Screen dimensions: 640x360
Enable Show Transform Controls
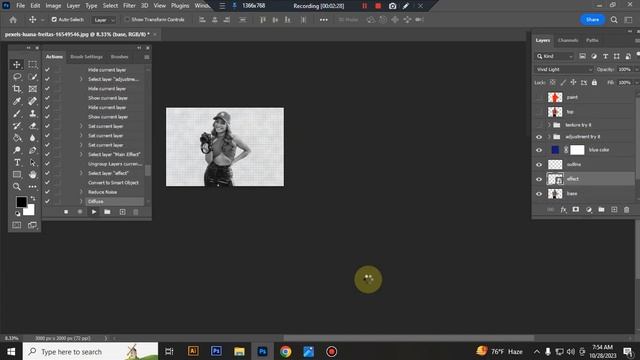coord(127,20)
